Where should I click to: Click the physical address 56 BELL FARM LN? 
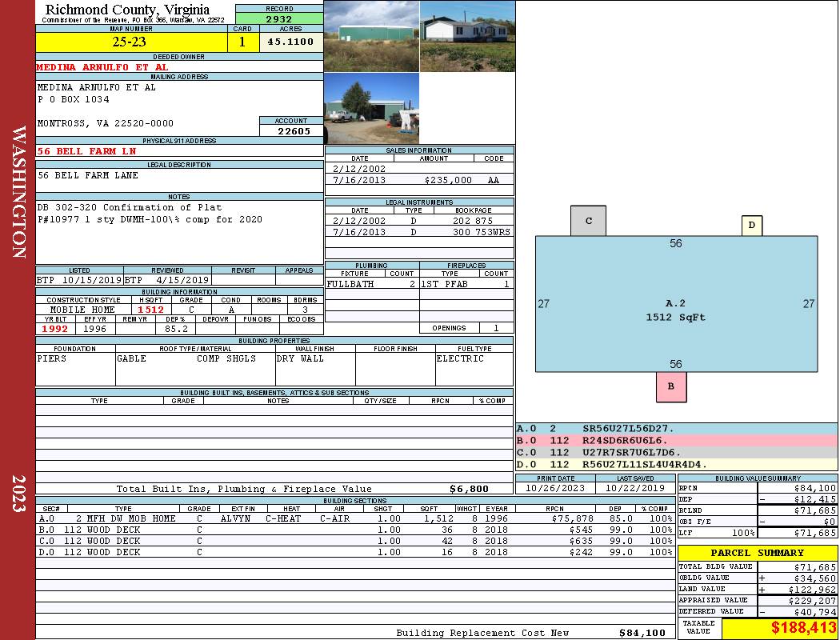point(86,151)
